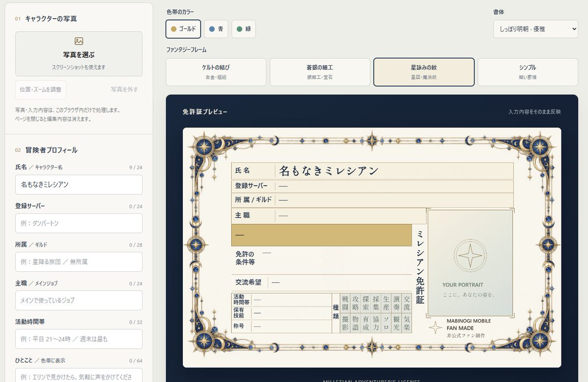The height and width of the screenshot is (382, 588).
Task: Click the 育成 cell in 種類 grid
Action: click(366, 323)
